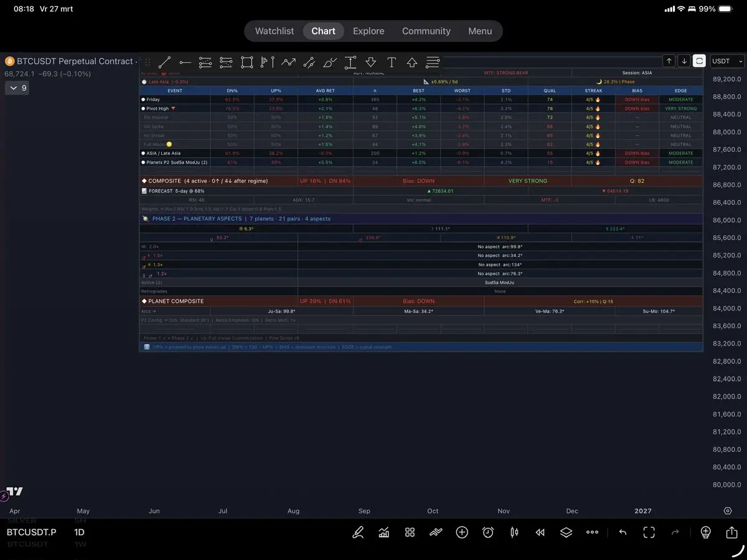747x560 pixels.
Task: Open the compare symbols icon
Action: pos(436,532)
